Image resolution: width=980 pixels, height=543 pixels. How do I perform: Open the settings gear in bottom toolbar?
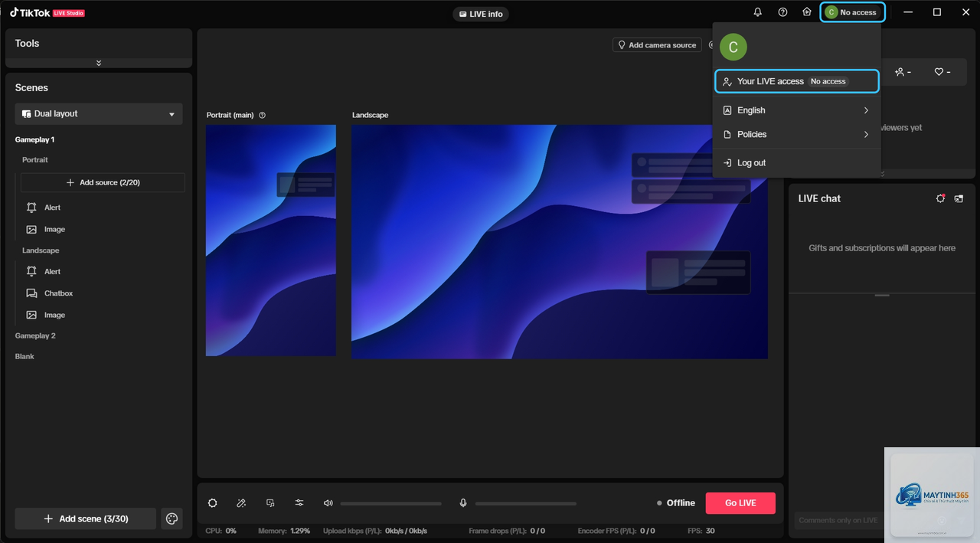click(213, 503)
